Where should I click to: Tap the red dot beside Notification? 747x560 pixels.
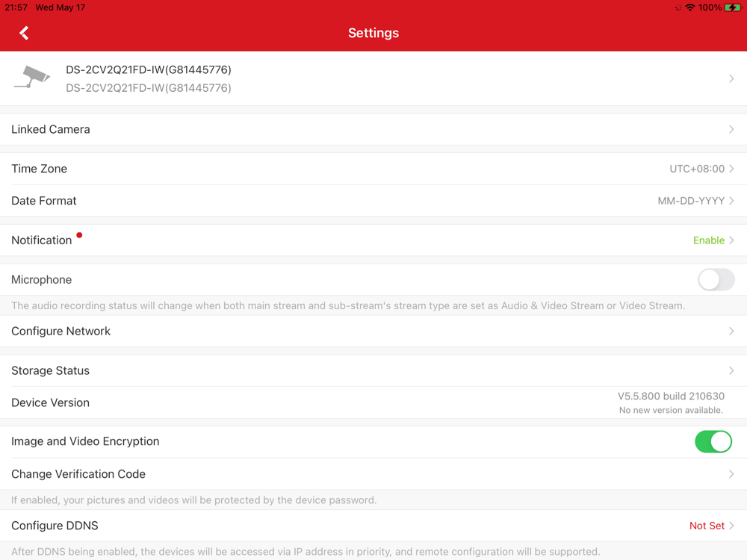tap(79, 234)
